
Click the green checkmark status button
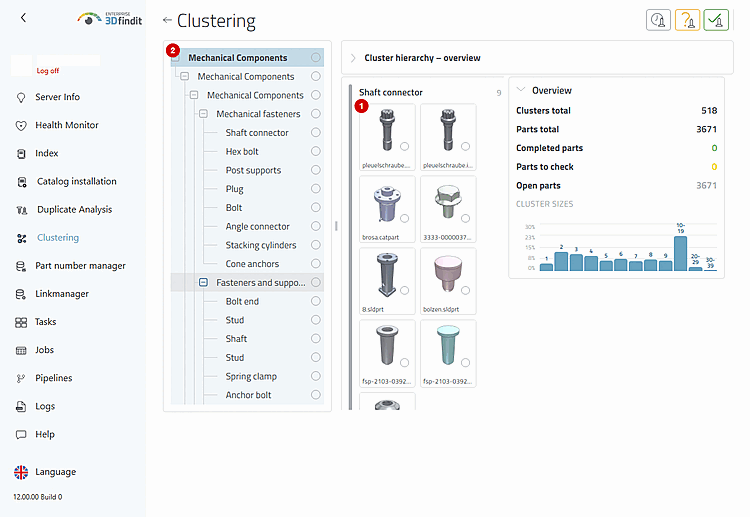point(716,20)
